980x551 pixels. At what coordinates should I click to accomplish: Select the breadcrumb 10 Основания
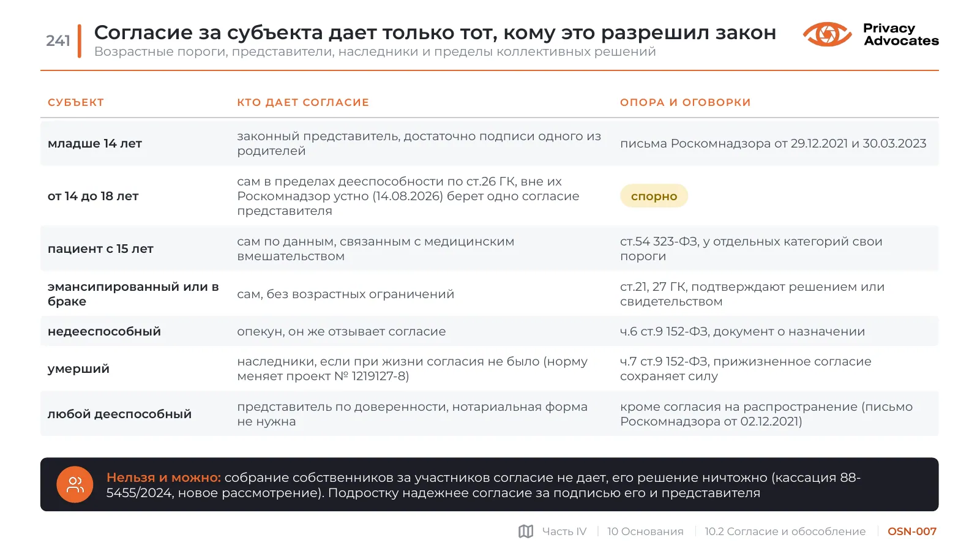645,531
